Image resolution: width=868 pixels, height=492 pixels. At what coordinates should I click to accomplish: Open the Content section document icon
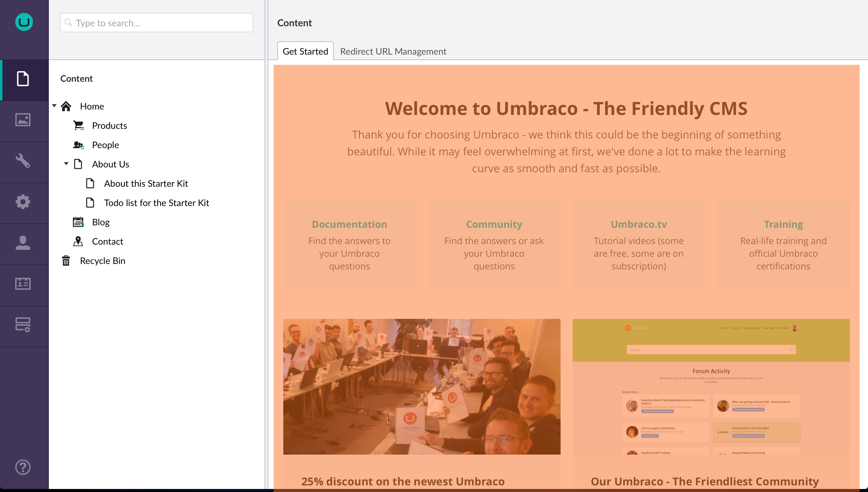tap(23, 79)
